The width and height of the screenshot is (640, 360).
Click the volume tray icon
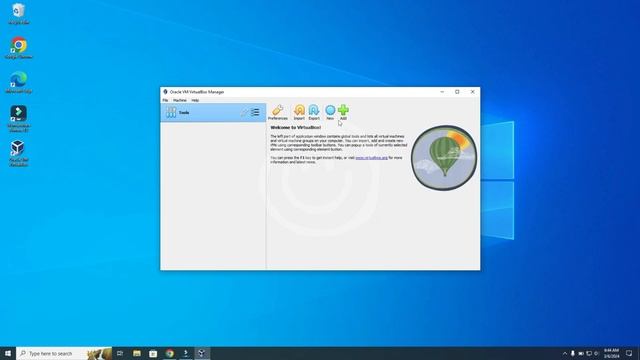596,353
